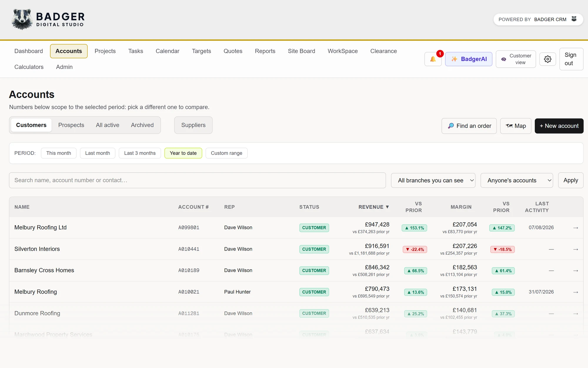588x368 pixels.
Task: Open Admin in navigation
Action: pos(64,67)
